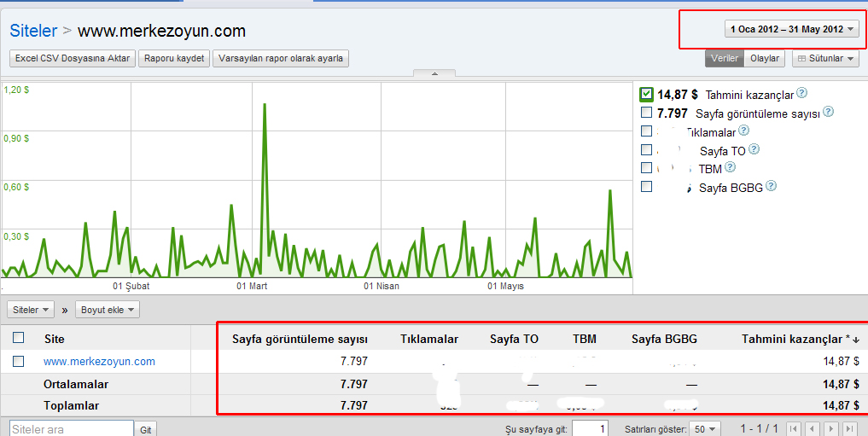
Task: Open the www.merkezoyun.com site link in table
Action: (x=99, y=361)
